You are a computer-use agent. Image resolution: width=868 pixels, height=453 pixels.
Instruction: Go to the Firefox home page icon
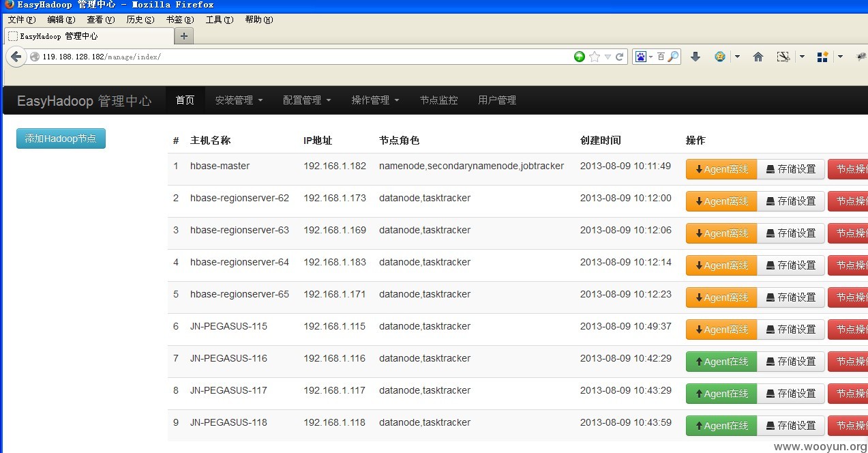point(758,57)
